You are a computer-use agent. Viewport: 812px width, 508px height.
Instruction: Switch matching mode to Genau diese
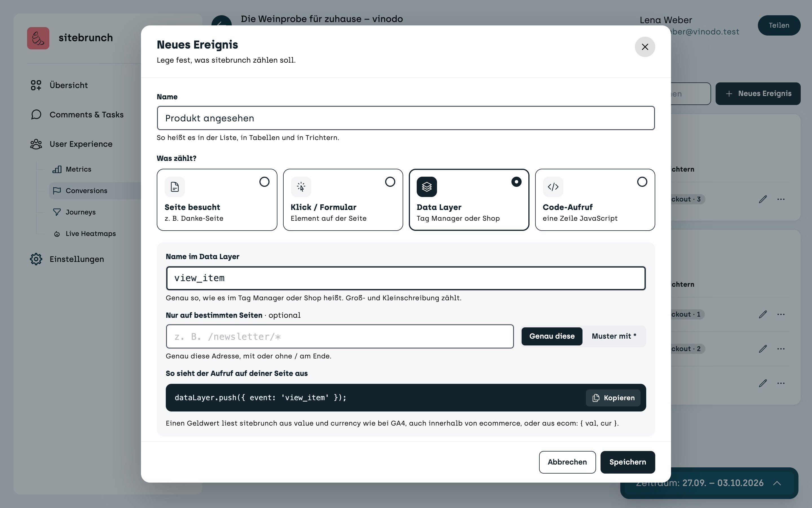point(552,336)
